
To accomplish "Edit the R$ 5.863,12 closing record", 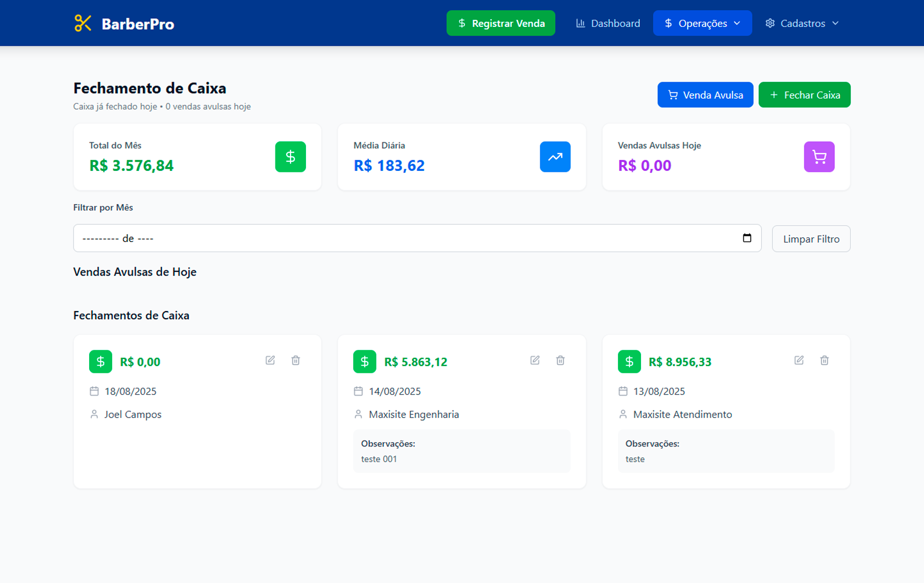I will click(535, 361).
